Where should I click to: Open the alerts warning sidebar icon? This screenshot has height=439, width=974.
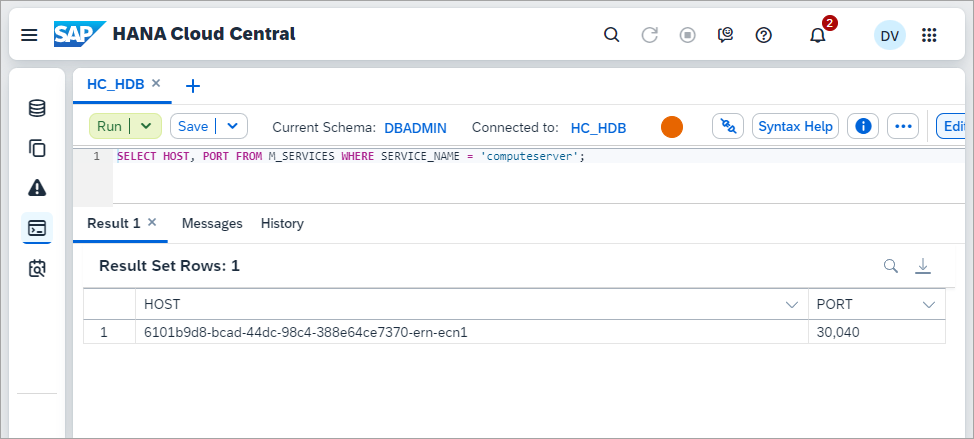(x=37, y=188)
